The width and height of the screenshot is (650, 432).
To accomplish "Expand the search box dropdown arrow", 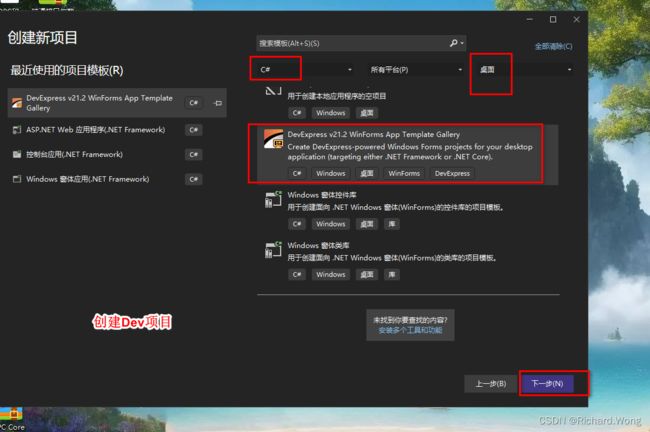I will click(x=462, y=43).
